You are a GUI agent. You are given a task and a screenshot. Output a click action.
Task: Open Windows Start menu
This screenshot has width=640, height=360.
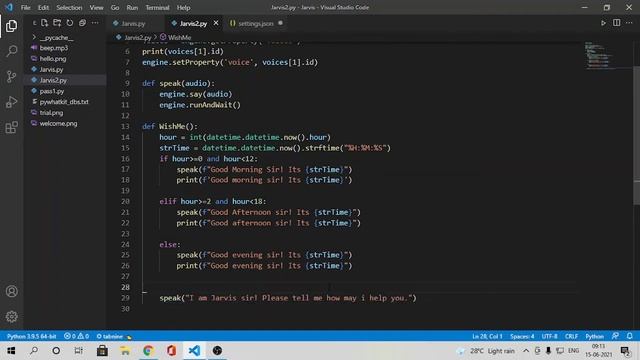(11, 351)
